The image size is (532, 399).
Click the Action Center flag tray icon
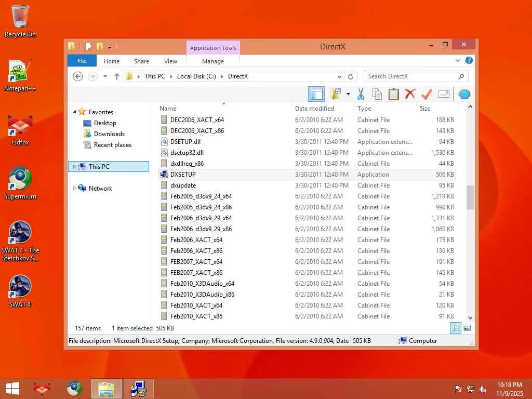click(x=458, y=389)
